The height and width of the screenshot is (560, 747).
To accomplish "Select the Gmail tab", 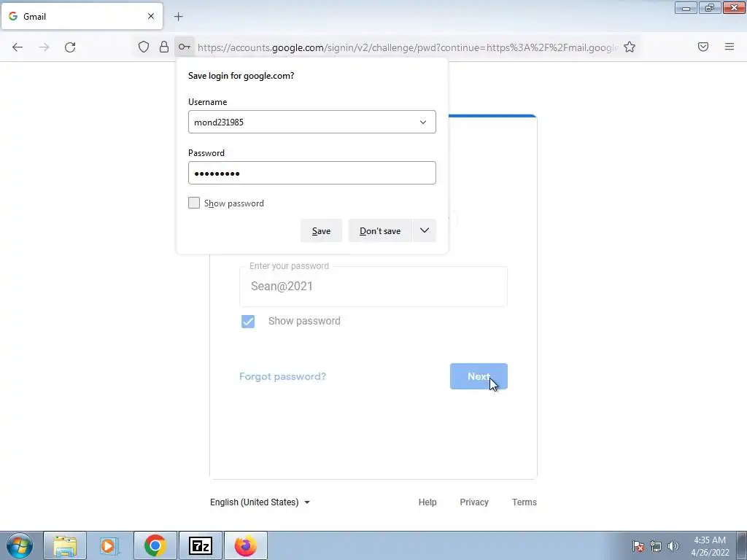I will tap(82, 16).
